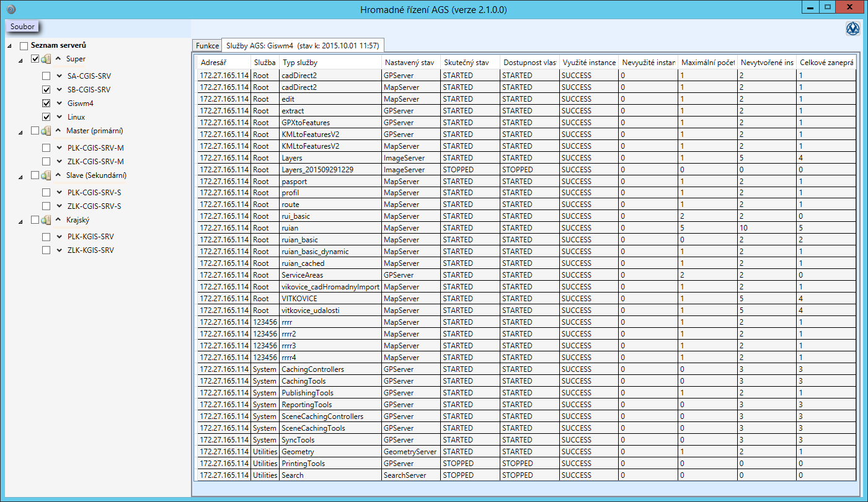Screen dimensions: 868x502
Task: Check the PLK-CGIS-SRV-M checkbox
Action: click(46, 148)
